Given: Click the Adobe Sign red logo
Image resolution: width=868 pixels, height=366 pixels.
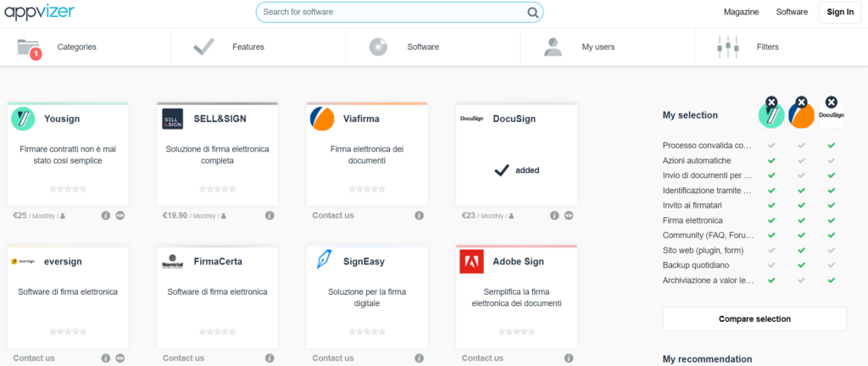Looking at the screenshot, I should click(471, 262).
